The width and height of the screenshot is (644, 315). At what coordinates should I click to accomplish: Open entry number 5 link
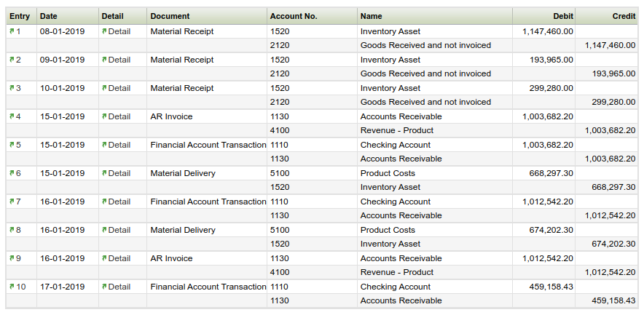(18, 145)
